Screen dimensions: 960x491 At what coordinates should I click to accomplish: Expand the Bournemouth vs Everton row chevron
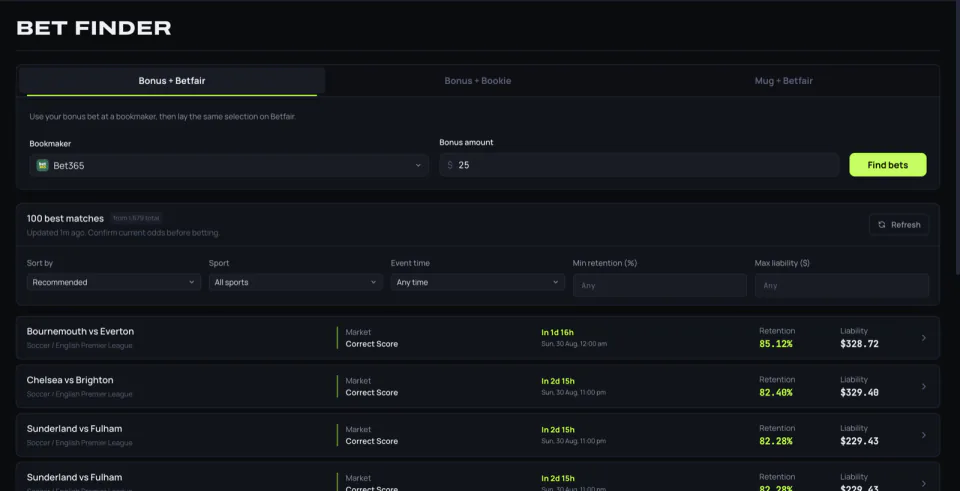[924, 338]
